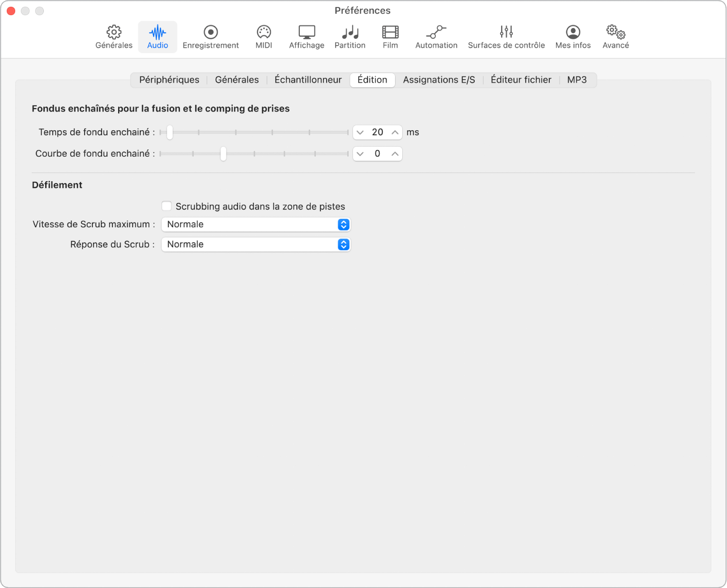Click the Courbe de fondu enchaîné slider
Screen dimensions: 727x588
coord(254,153)
